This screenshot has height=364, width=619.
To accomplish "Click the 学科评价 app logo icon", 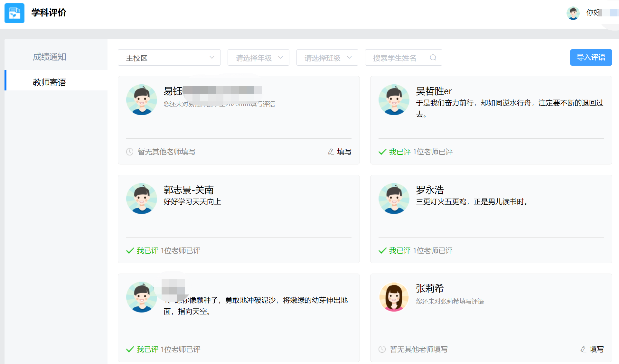I will click(14, 13).
